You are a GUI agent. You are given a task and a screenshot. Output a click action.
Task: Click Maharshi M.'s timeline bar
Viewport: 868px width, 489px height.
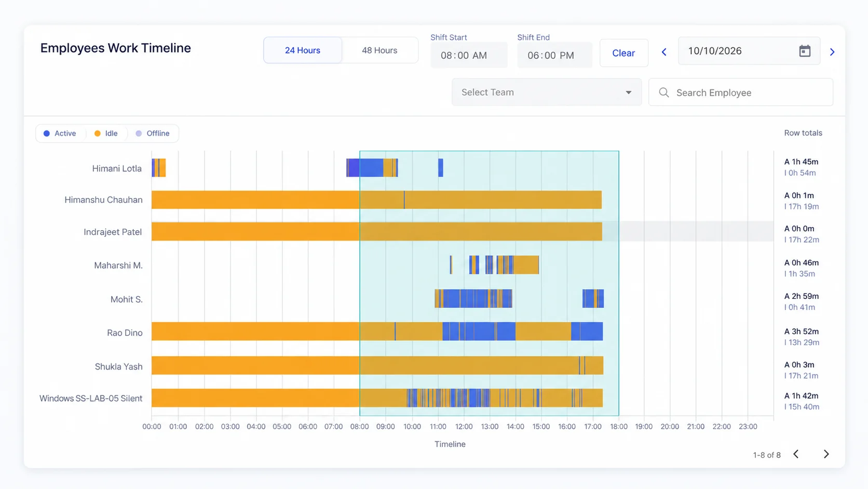tap(495, 265)
